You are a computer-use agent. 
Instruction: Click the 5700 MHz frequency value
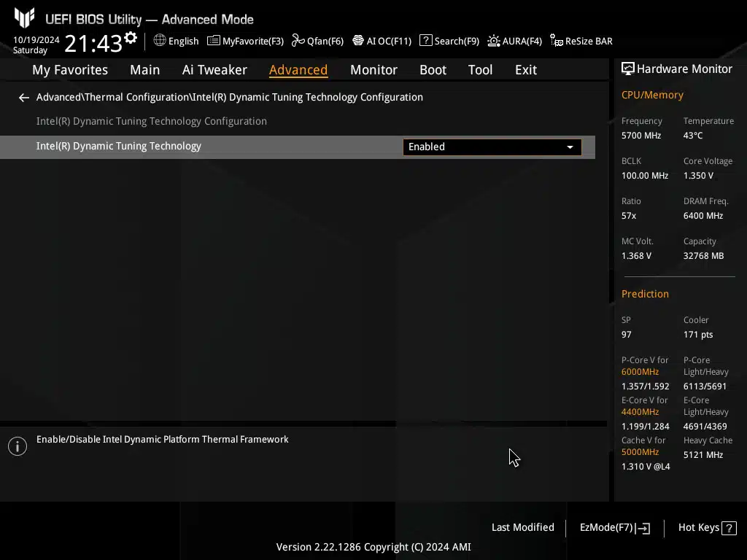[x=641, y=136]
